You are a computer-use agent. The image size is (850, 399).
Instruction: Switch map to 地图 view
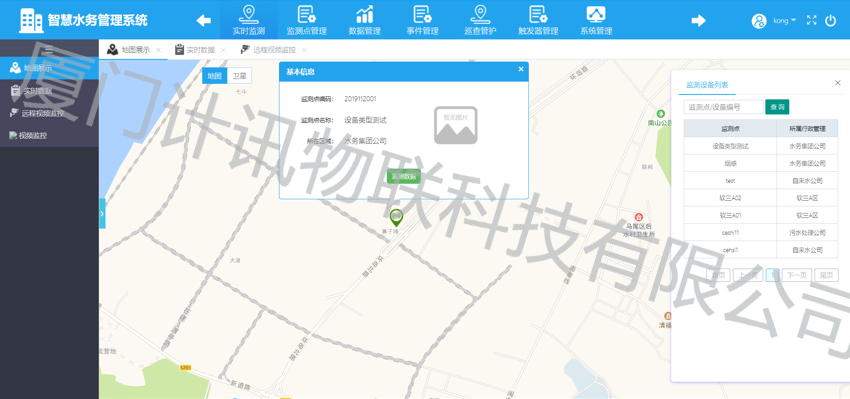click(215, 76)
